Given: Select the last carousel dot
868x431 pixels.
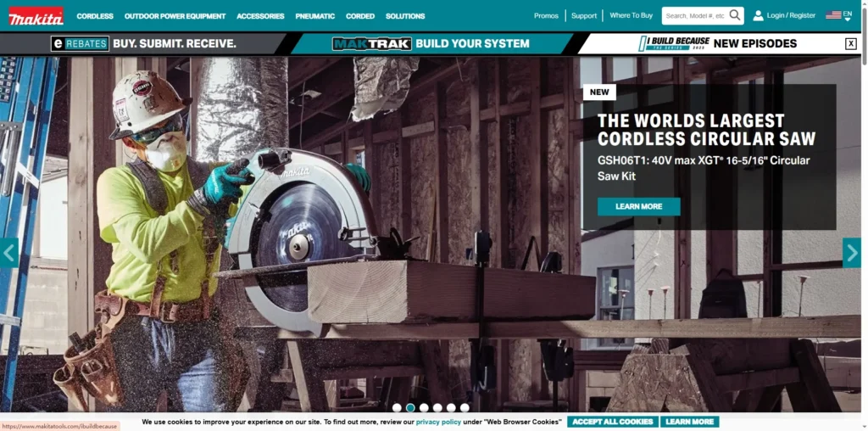Looking at the screenshot, I should (465, 408).
